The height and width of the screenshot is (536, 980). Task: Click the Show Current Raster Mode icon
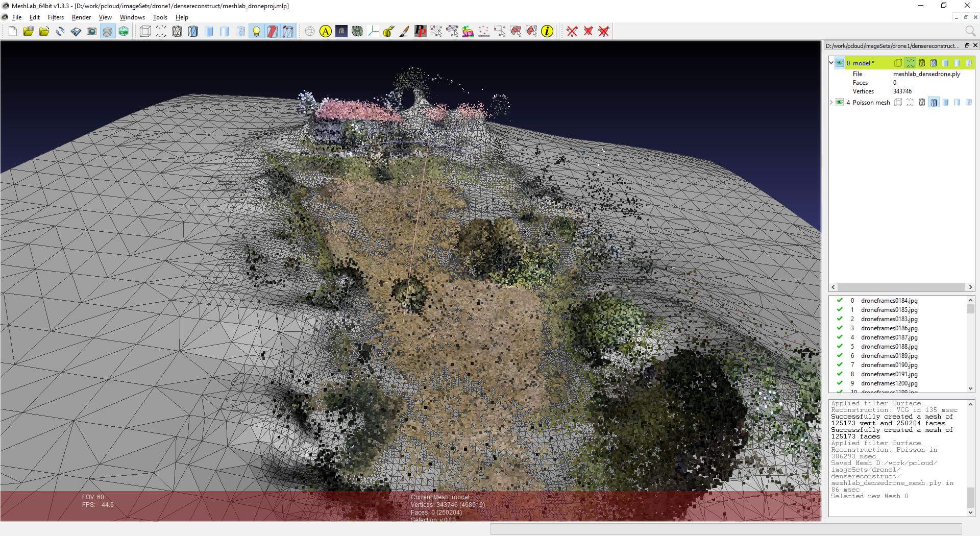[124, 32]
